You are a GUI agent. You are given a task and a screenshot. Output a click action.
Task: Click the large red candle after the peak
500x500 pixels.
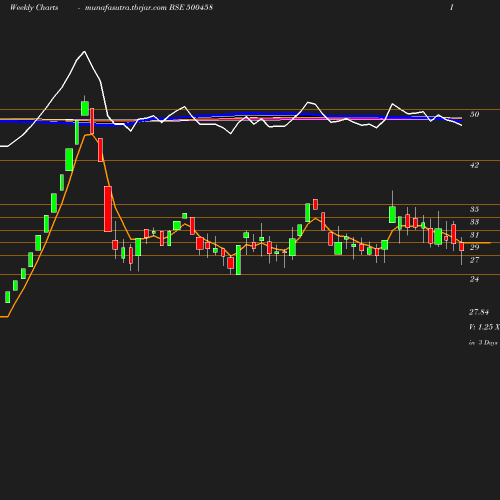click(x=108, y=209)
